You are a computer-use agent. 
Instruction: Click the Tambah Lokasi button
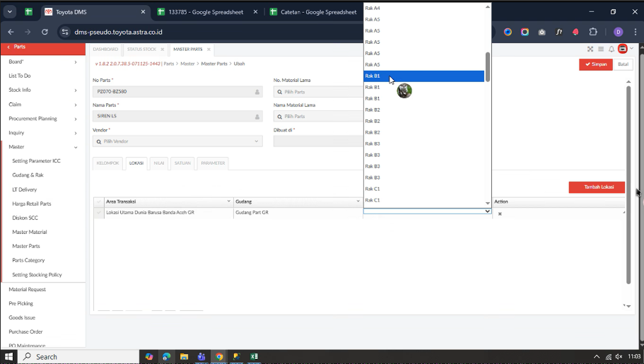click(x=596, y=187)
